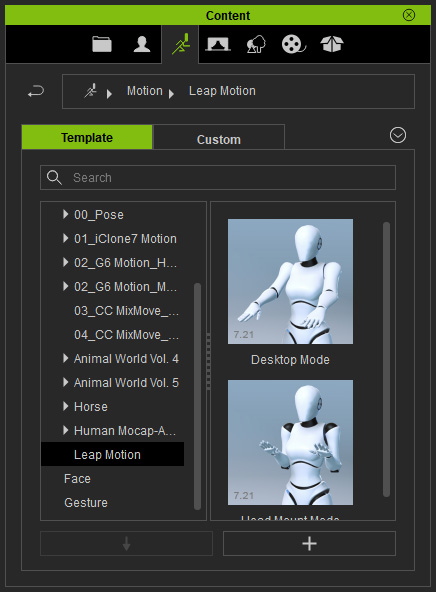436x592 pixels.
Task: Switch to the Template tab
Action: (87, 137)
